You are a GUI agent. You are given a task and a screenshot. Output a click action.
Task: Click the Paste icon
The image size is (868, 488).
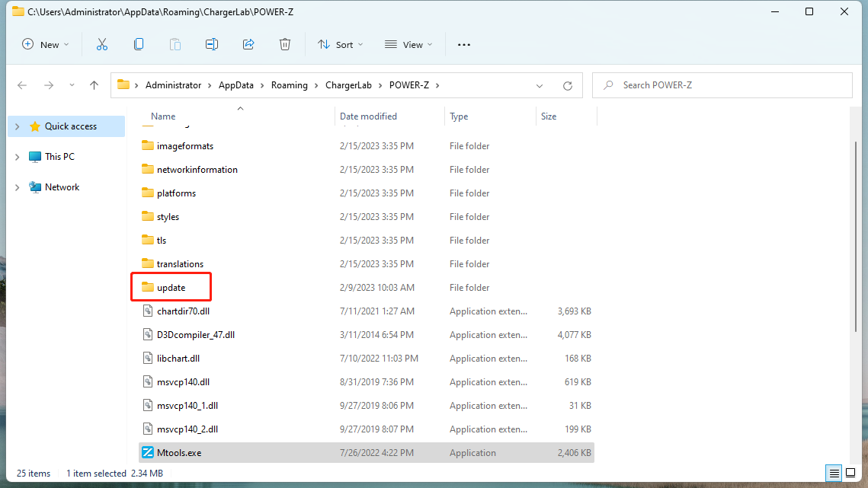click(x=175, y=44)
